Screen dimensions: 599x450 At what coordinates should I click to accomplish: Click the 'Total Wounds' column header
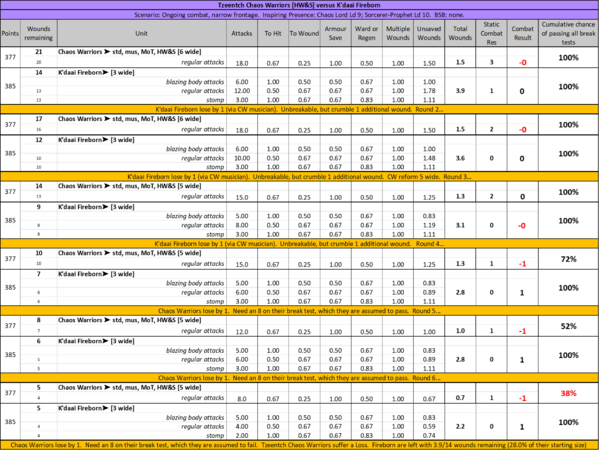[460, 33]
